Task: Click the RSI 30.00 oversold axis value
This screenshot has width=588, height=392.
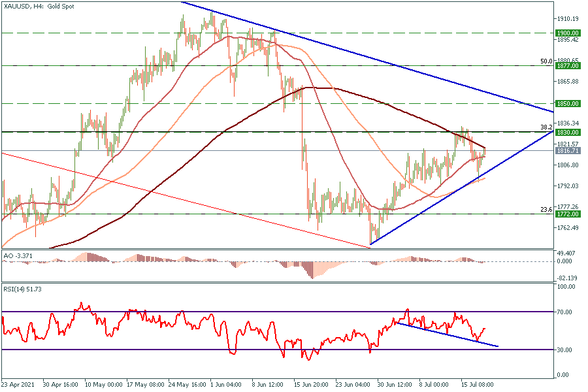Action: 566,350
